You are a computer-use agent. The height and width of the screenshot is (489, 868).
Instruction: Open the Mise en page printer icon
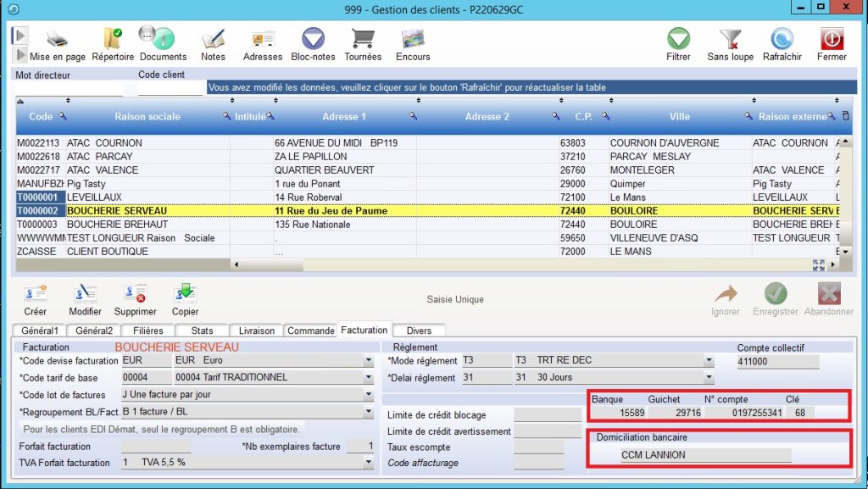pos(57,39)
